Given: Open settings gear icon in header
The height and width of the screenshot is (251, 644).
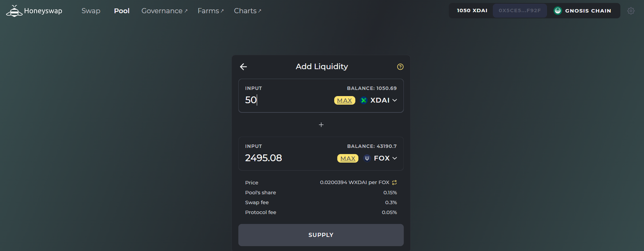Looking at the screenshot, I should (631, 11).
